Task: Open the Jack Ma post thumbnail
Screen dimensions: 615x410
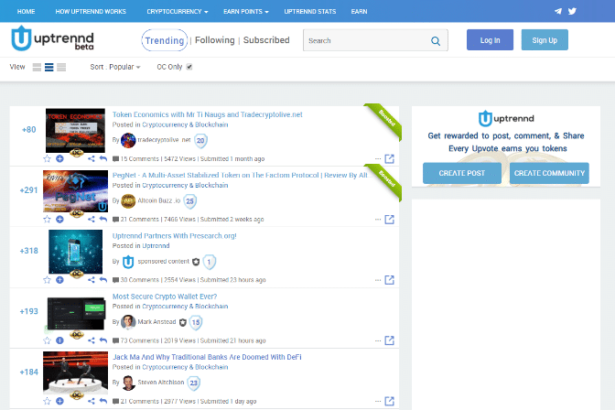Action: tap(75, 373)
